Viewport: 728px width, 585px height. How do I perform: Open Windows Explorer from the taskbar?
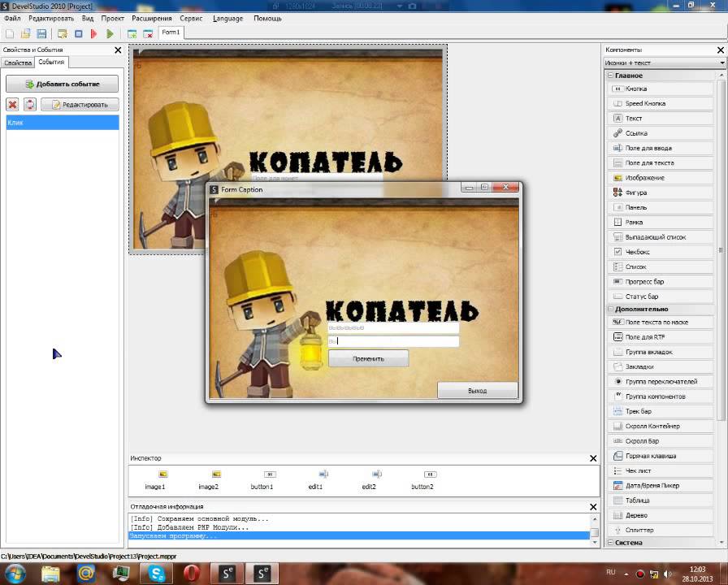tap(50, 574)
